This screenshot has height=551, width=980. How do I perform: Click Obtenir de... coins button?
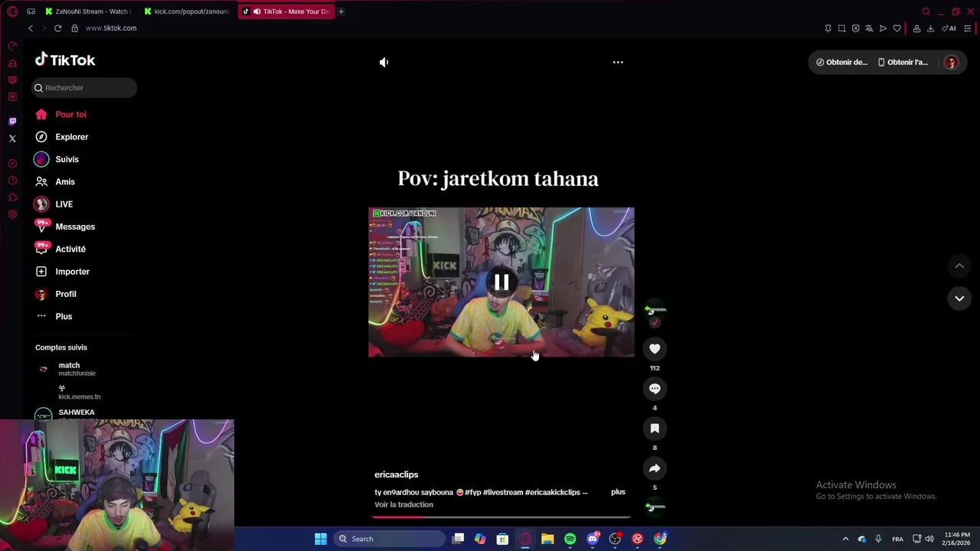(x=841, y=62)
